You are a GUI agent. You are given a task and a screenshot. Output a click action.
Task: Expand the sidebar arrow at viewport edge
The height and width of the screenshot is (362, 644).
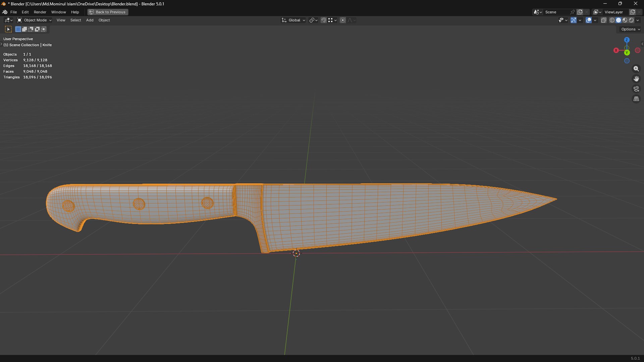coord(642,44)
